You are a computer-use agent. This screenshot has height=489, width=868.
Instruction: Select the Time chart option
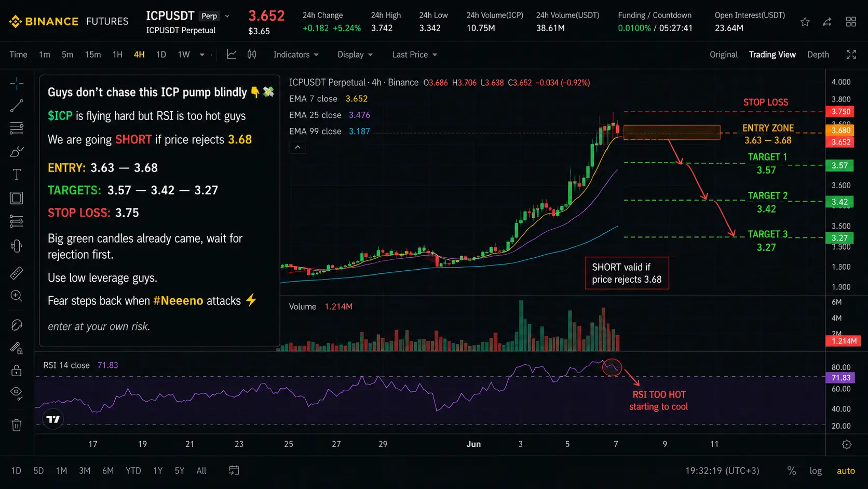18,55
